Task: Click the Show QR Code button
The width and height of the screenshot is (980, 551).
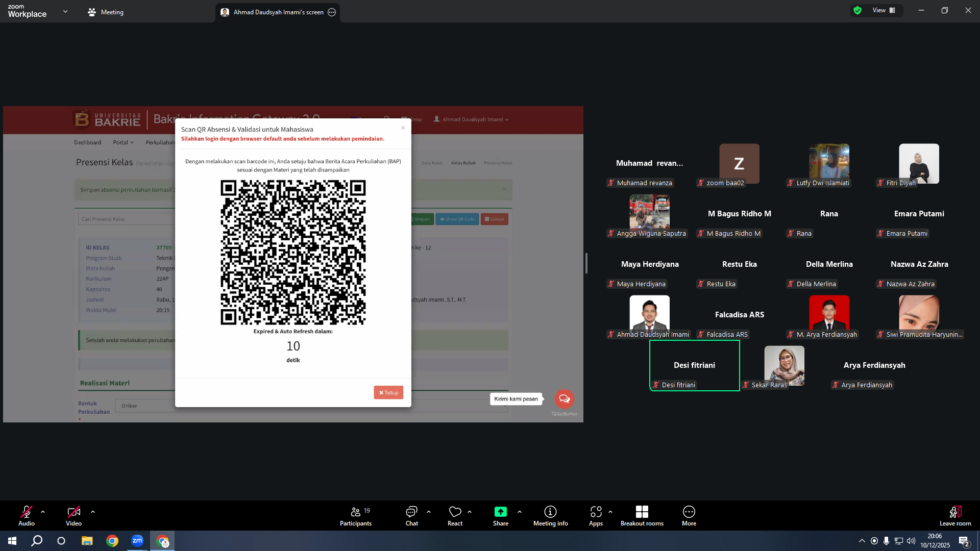Action: [x=457, y=219]
